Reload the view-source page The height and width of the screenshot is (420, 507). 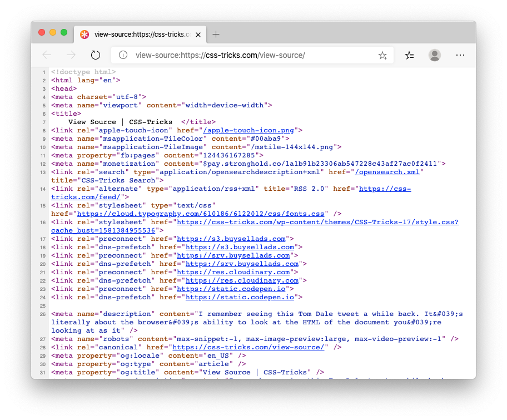point(96,55)
